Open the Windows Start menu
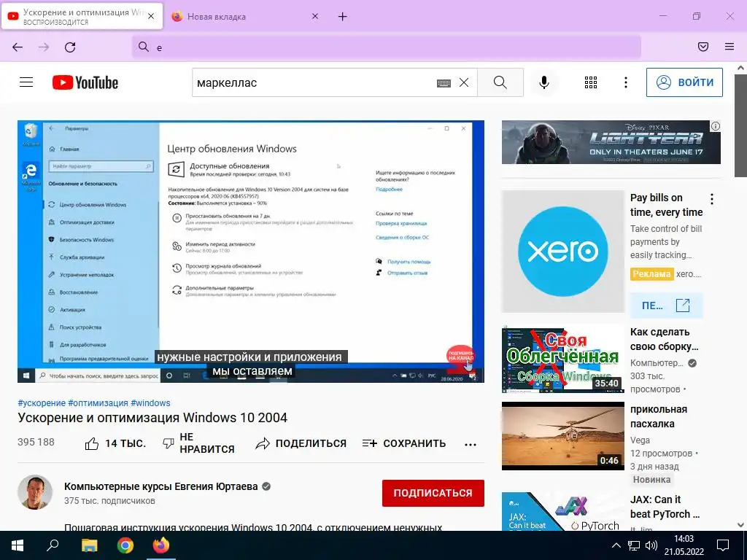This screenshot has height=560, width=747. [x=18, y=545]
